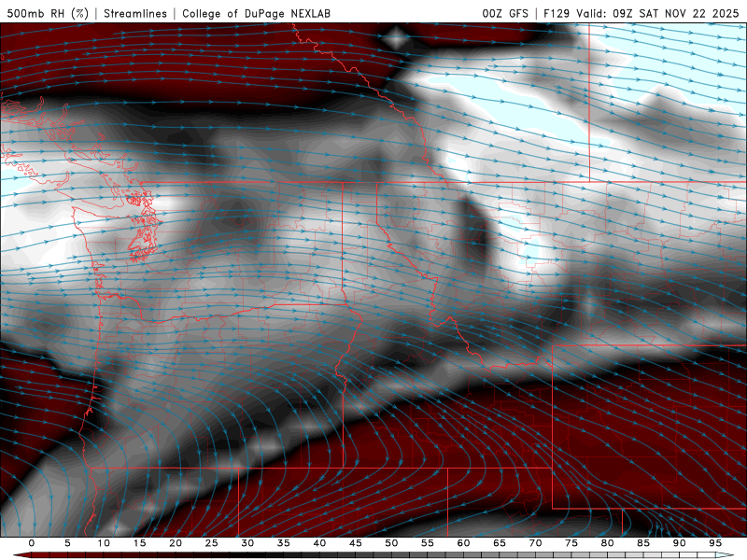Click the '00Z GFS' model run label
Viewport: 747px width, 560px height.
click(x=505, y=13)
